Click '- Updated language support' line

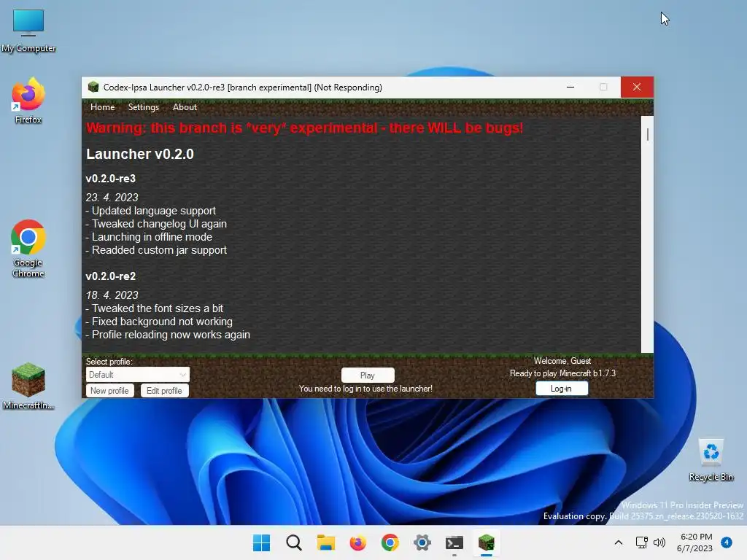[150, 211]
